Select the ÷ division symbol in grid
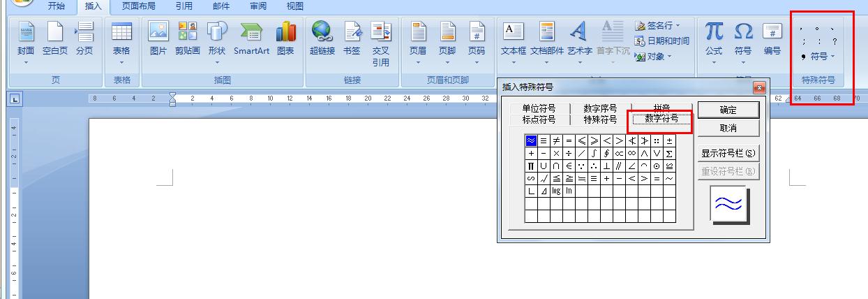Viewport: 868px width, 299px height. pyautogui.click(x=569, y=154)
